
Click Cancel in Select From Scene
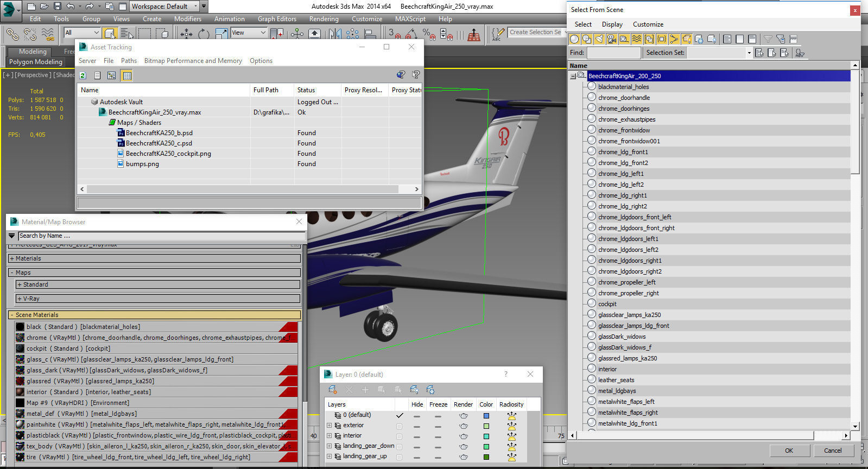833,451
